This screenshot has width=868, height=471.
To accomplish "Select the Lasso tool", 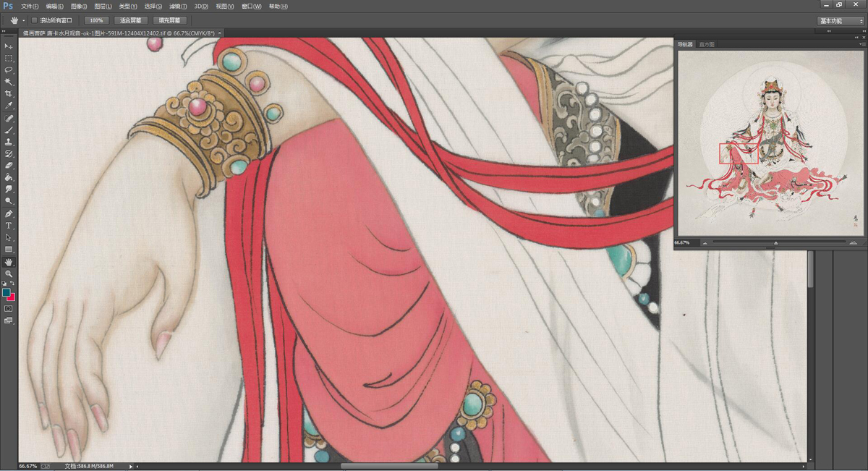I will pyautogui.click(x=9, y=70).
